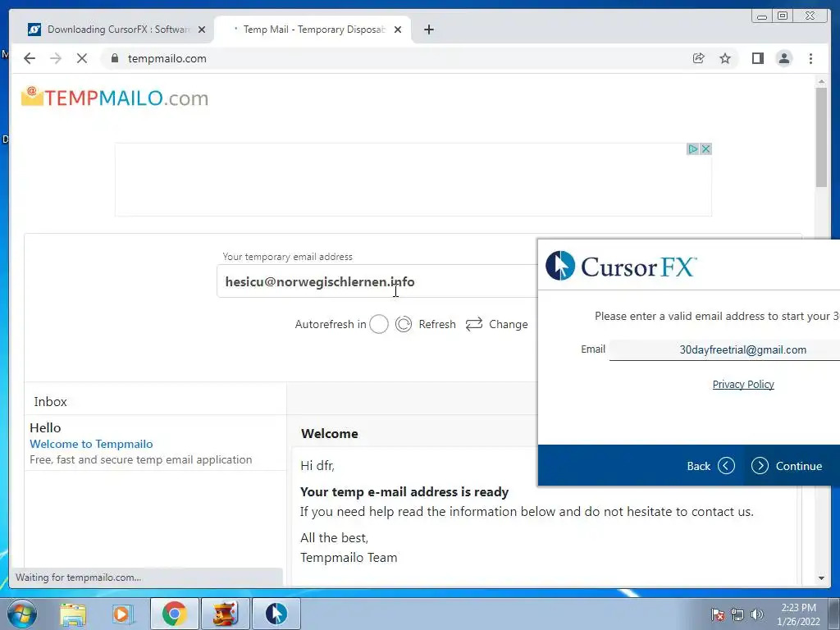The width and height of the screenshot is (840, 630).
Task: Click the Refresh label
Action: coord(437,324)
